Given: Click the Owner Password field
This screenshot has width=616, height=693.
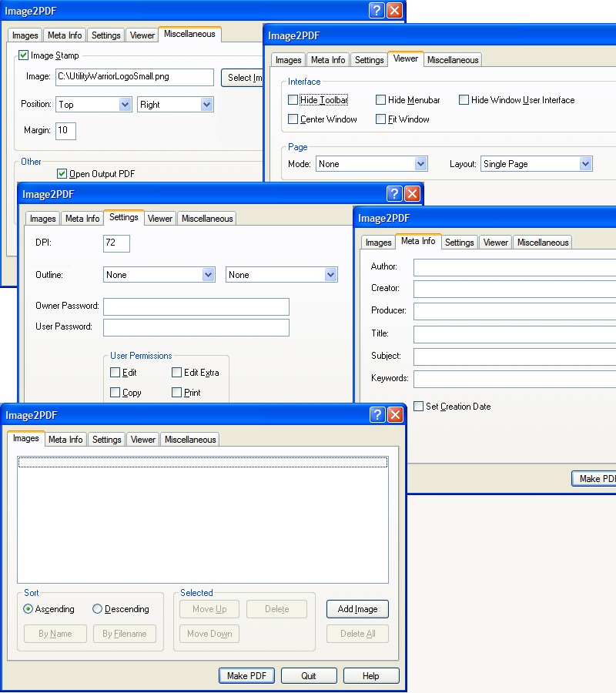Looking at the screenshot, I should pyautogui.click(x=196, y=306).
